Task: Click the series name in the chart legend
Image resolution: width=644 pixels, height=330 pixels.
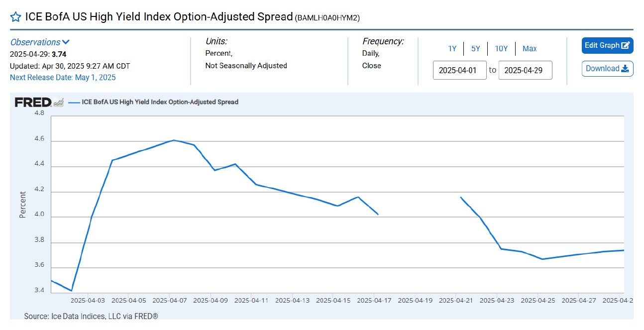Action: click(x=160, y=102)
